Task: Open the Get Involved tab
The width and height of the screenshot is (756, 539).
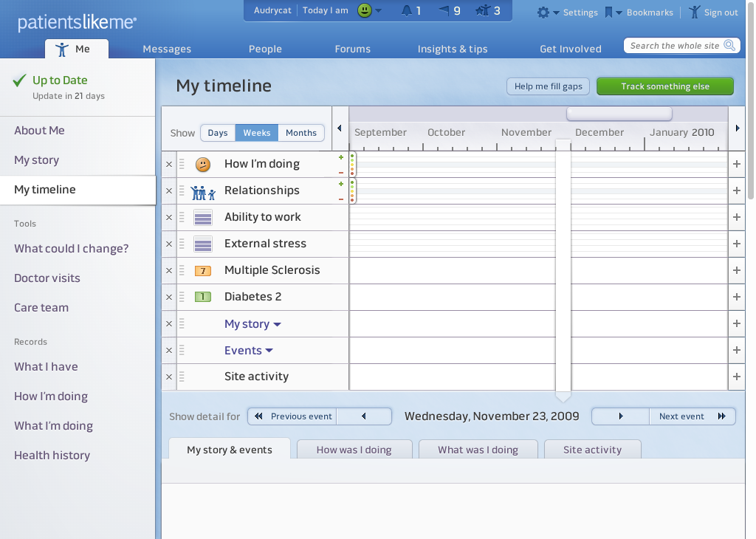Action: coord(571,49)
